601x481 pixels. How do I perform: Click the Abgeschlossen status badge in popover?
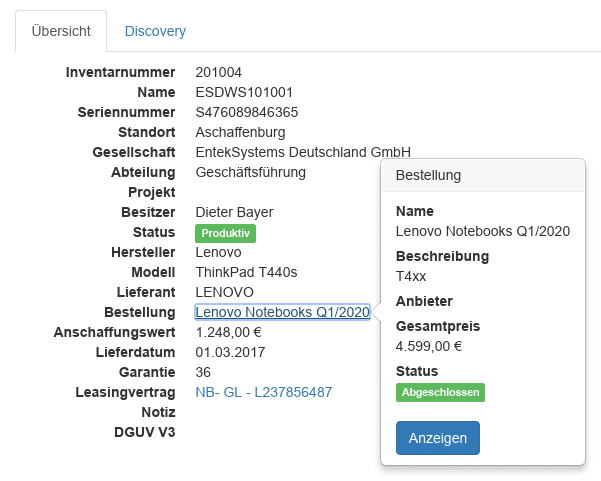[x=440, y=393]
